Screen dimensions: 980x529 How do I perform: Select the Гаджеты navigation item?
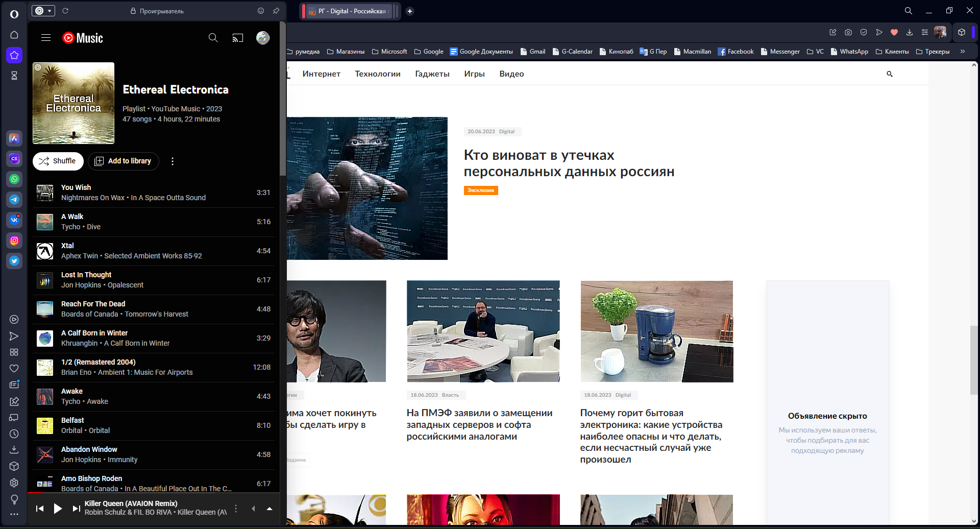click(x=432, y=74)
